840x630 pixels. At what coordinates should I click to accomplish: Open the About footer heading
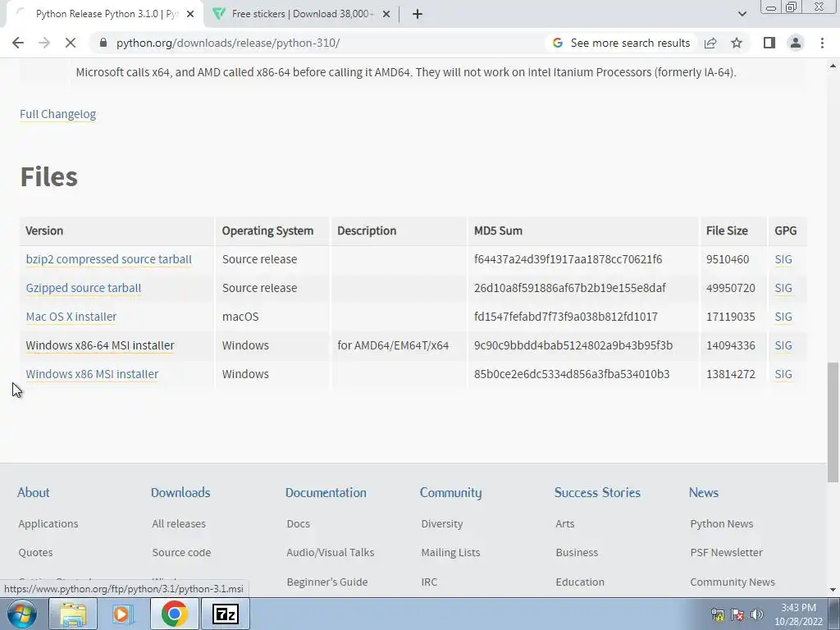[x=33, y=492]
